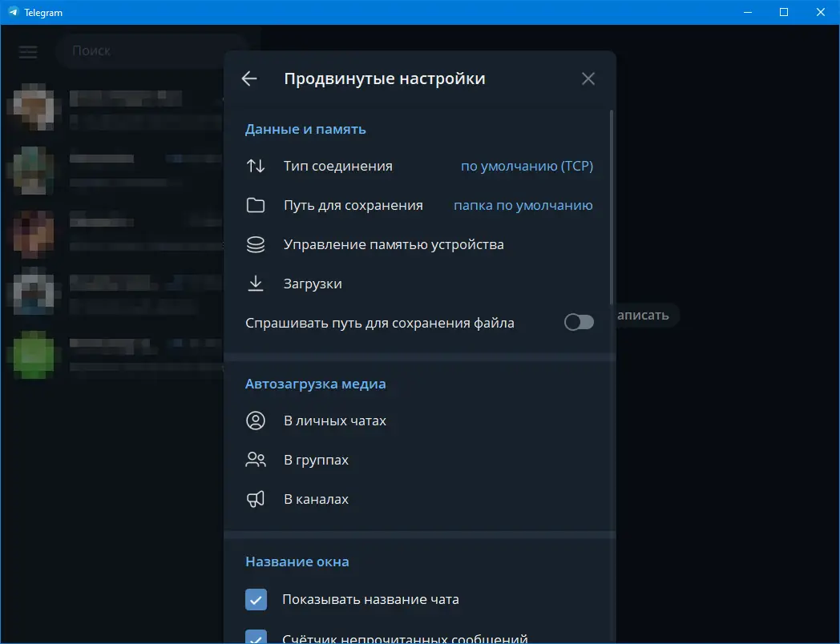Enable asking for file save path
840x644 pixels.
[579, 321]
